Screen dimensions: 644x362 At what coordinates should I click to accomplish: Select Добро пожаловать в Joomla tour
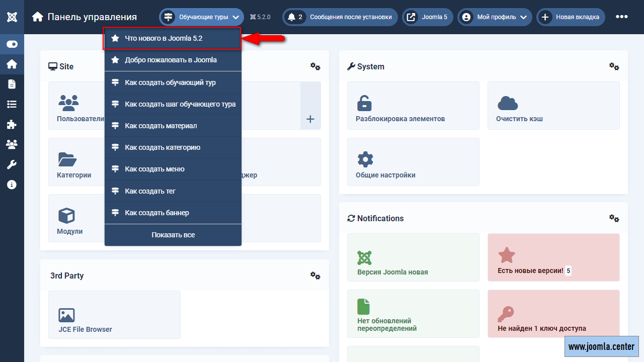click(173, 60)
